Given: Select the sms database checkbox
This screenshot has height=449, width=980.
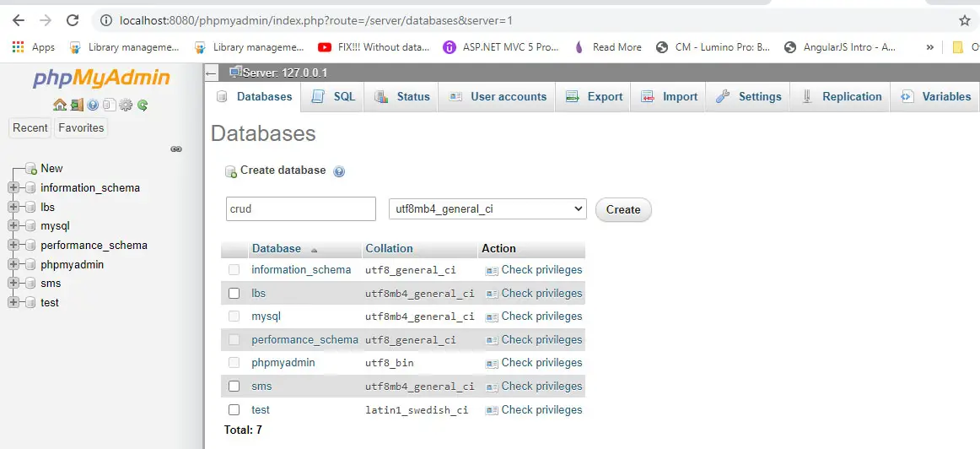Looking at the screenshot, I should (x=234, y=387).
